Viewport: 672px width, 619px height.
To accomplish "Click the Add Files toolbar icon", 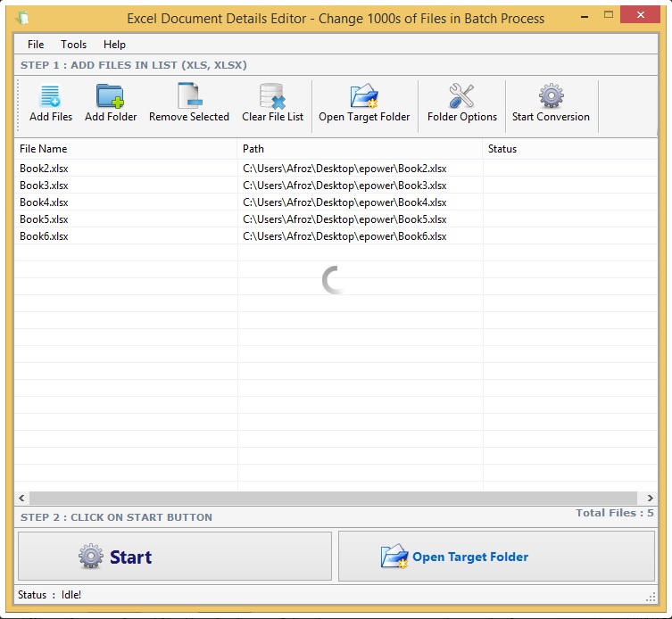I will [51, 96].
